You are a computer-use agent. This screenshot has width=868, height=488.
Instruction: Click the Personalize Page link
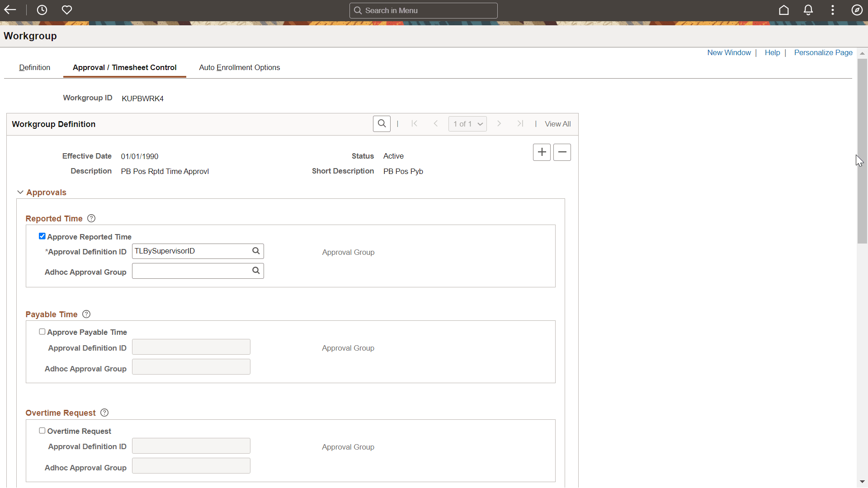pyautogui.click(x=823, y=52)
